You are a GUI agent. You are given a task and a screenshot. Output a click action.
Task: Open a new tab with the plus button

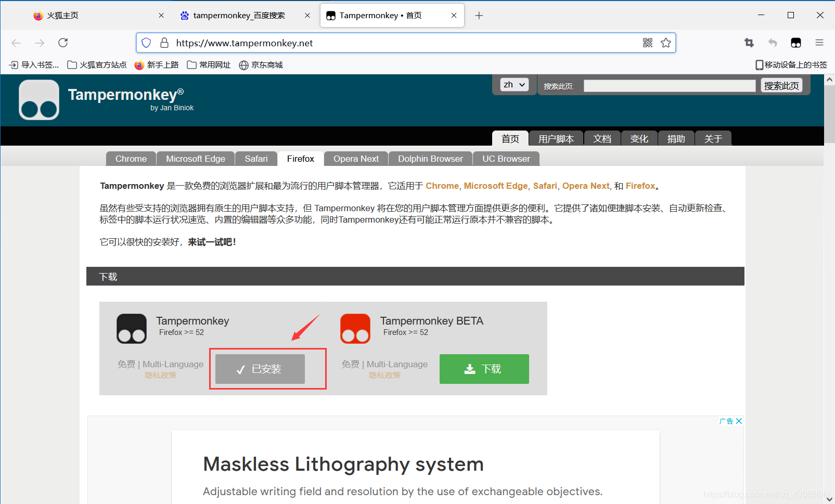(x=479, y=16)
